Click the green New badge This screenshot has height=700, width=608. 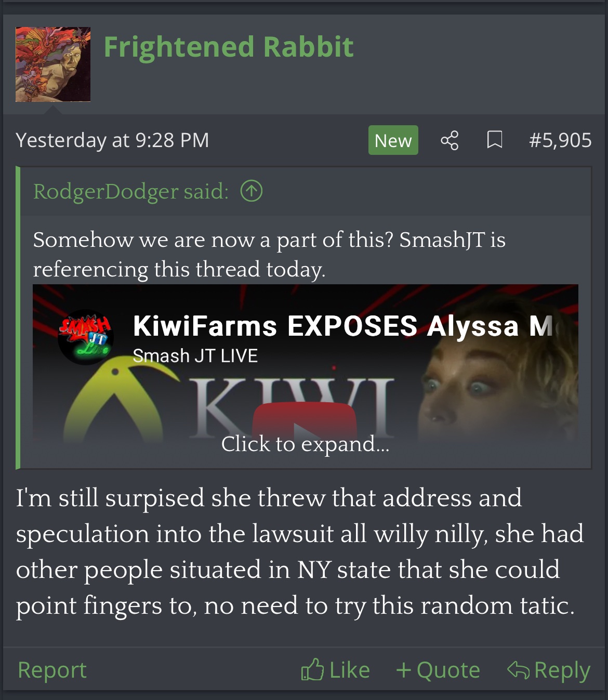tap(393, 140)
